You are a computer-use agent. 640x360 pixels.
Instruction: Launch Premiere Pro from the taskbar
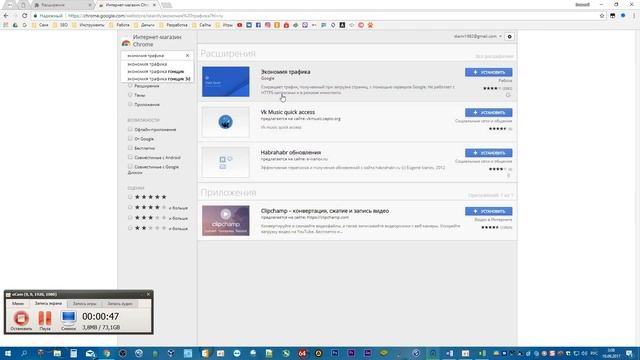coord(351,353)
